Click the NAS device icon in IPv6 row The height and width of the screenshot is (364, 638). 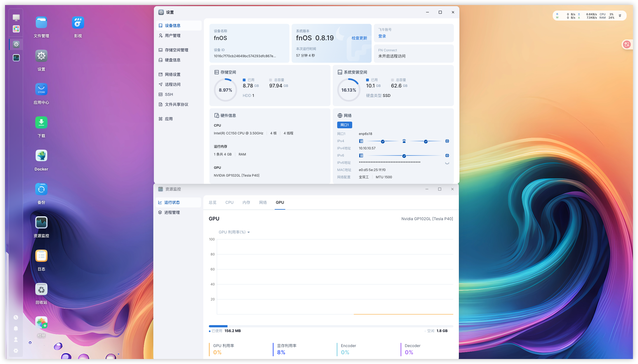point(361,155)
